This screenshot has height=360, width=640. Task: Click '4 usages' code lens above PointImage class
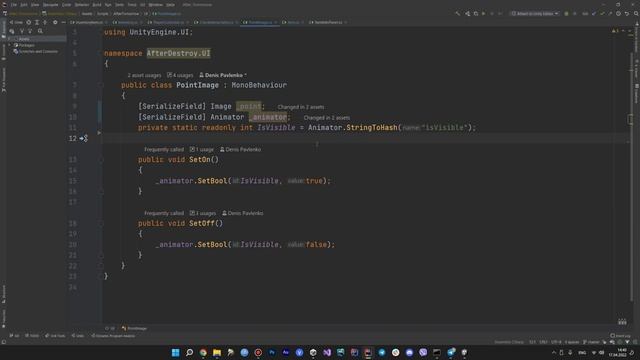(x=180, y=75)
